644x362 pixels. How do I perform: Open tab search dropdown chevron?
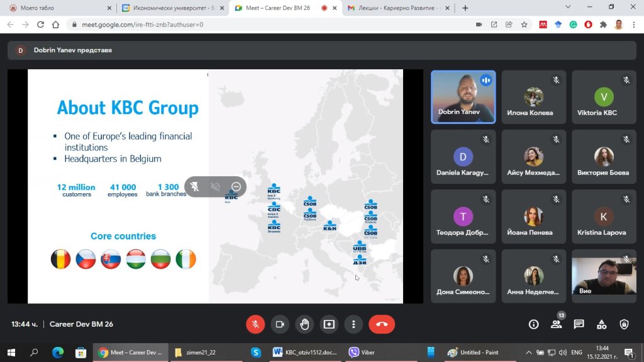[x=568, y=7]
